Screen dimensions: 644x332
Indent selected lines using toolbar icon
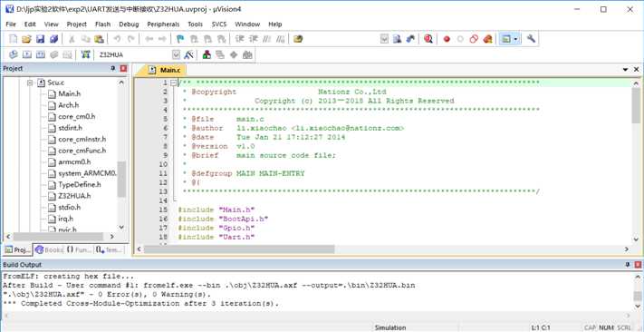[240, 39]
